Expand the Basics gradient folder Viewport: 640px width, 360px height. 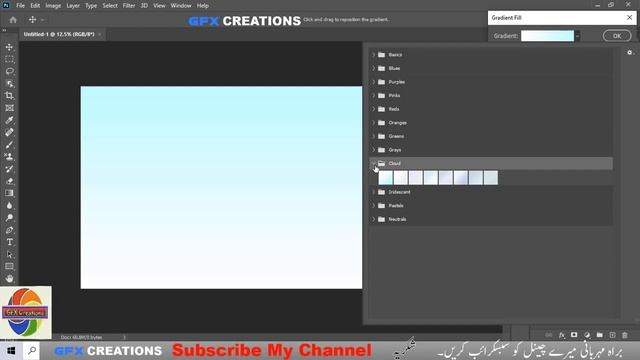[373, 55]
